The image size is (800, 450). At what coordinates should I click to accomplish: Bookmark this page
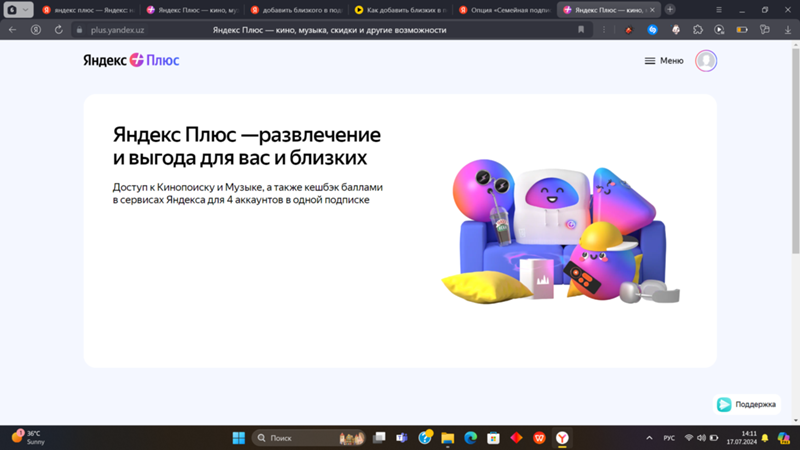[x=581, y=30]
